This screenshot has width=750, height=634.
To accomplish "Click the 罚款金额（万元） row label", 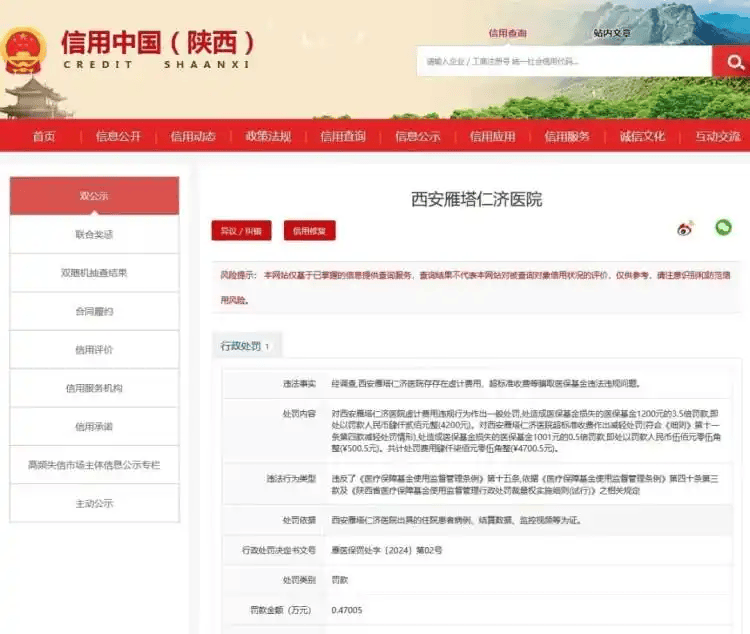I will pos(281,610).
